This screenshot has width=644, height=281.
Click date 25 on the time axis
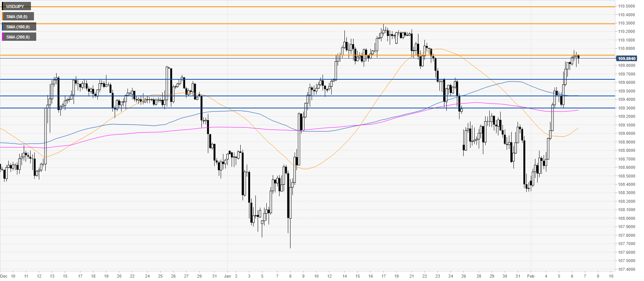click(x=160, y=276)
